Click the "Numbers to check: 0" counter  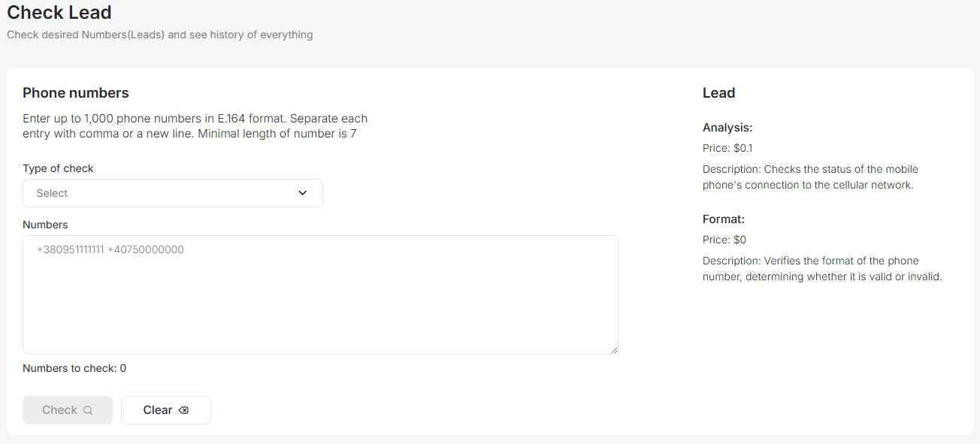click(74, 368)
